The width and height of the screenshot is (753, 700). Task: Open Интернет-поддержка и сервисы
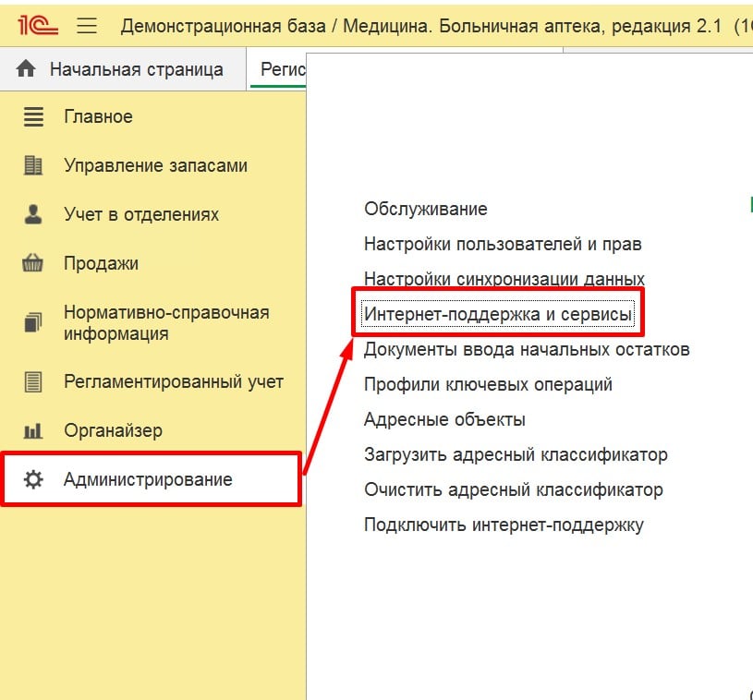[x=498, y=315]
